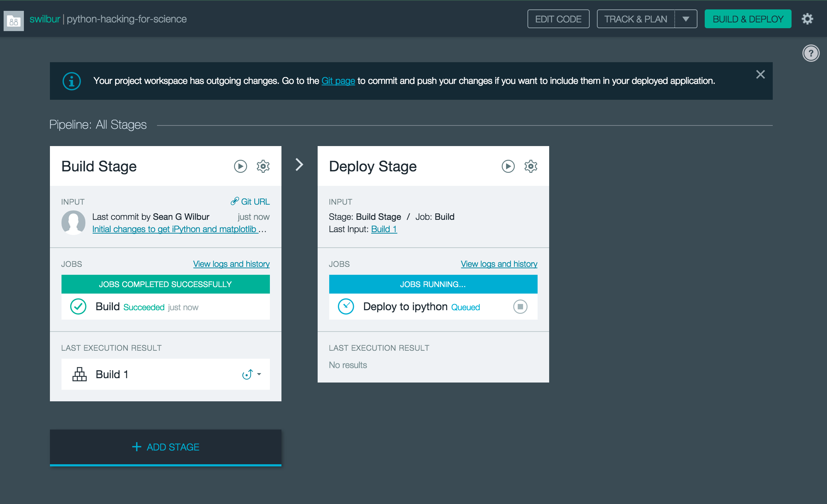Click the BUILD & DEPLOY button
This screenshot has width=827, height=504.
(x=748, y=19)
